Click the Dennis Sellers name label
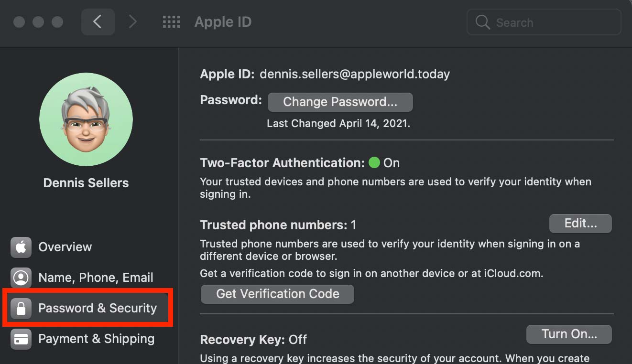 coord(86,182)
